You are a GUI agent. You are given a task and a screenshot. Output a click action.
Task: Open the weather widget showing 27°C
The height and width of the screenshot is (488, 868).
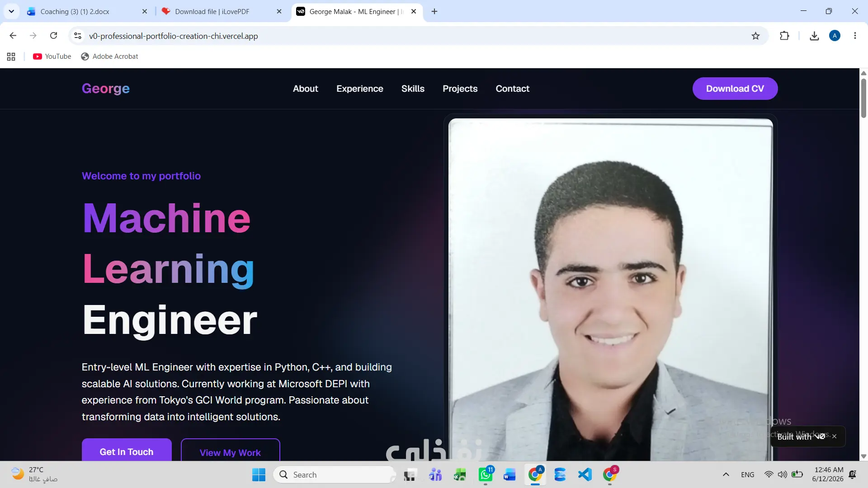pos(34,474)
